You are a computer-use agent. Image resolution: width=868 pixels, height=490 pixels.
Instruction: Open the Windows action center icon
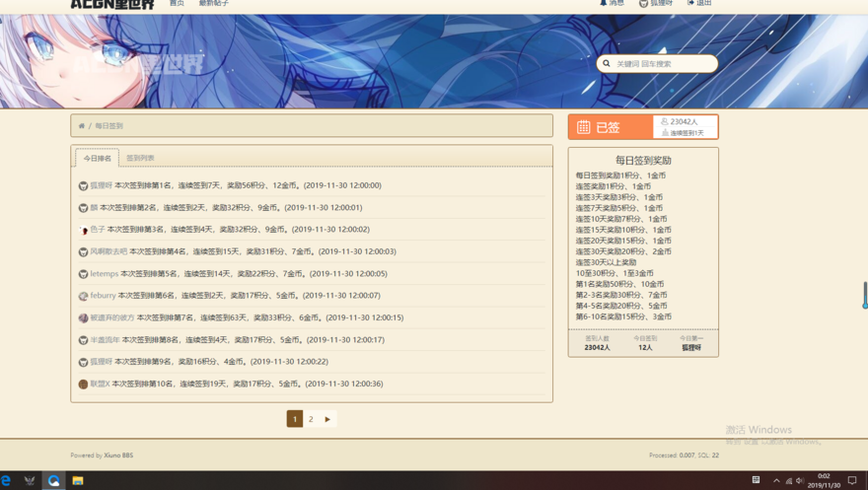point(852,480)
